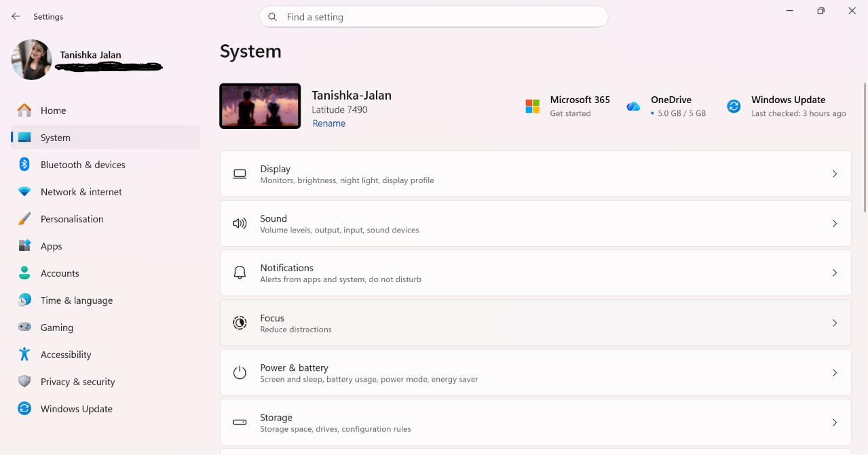Click the Reduce distractions text

pos(296,330)
